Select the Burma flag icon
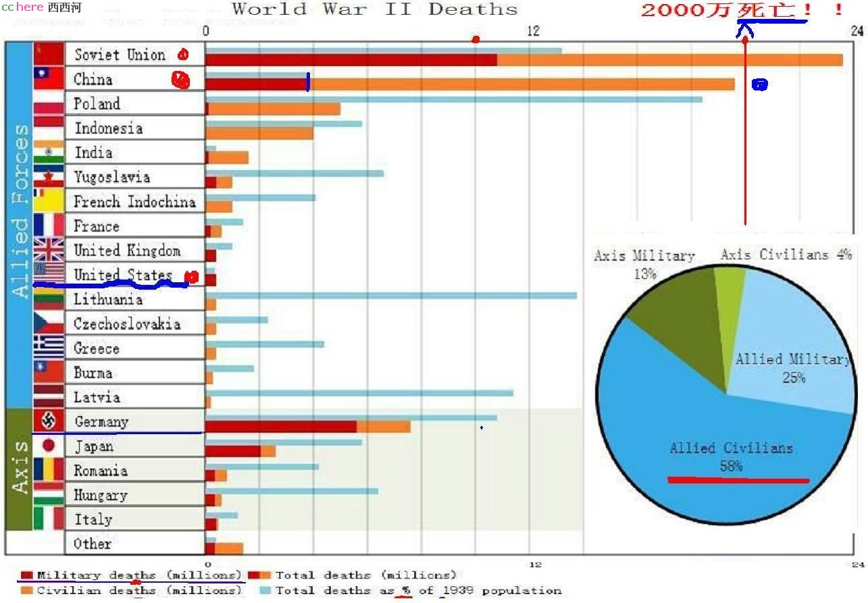Screen dimensions: 868x603 point(49,372)
